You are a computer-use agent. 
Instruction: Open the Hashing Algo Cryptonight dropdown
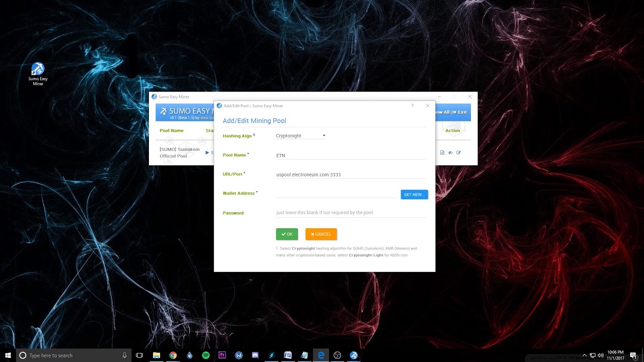point(300,136)
